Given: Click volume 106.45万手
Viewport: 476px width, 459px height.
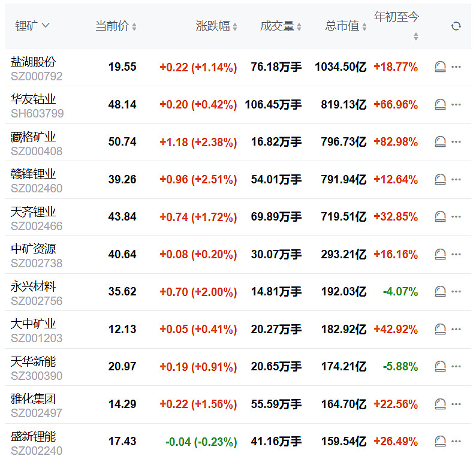Looking at the screenshot, I should click(x=273, y=105).
